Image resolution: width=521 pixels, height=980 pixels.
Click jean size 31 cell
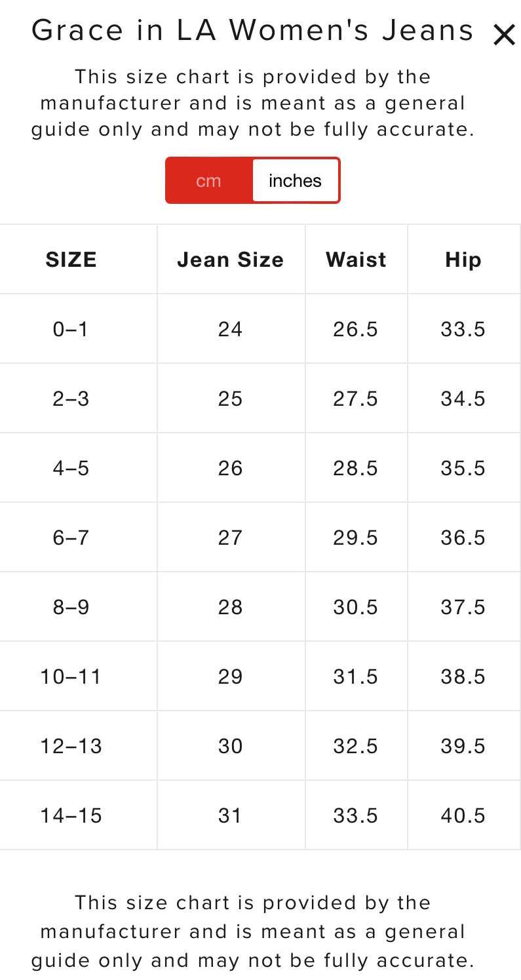[x=230, y=815]
